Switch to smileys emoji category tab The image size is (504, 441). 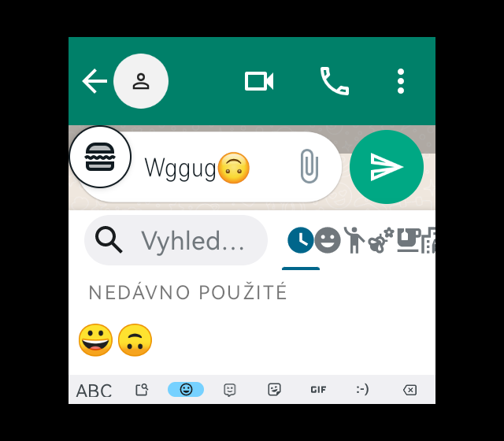(328, 240)
